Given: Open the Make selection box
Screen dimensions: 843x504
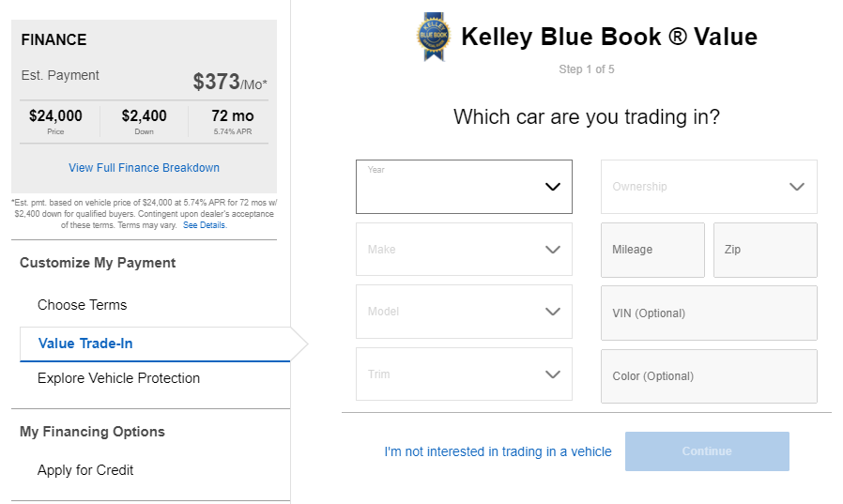Looking at the screenshot, I should pos(464,250).
